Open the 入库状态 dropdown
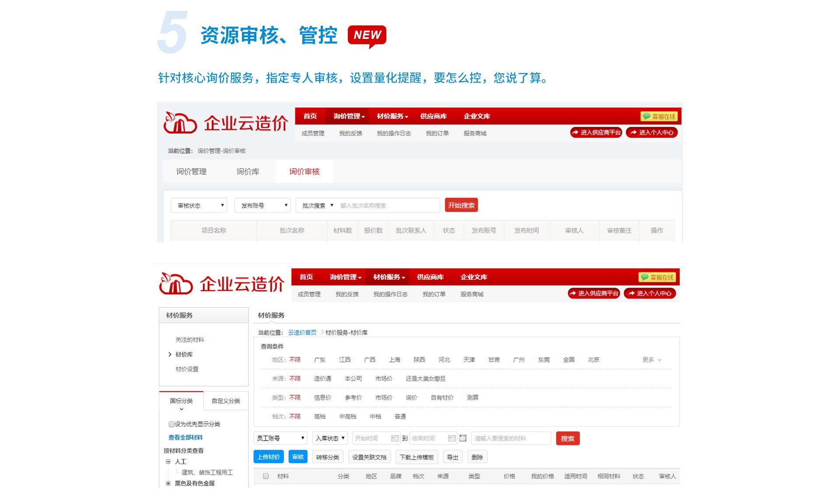Screen dimensions: 840x504 (330, 438)
